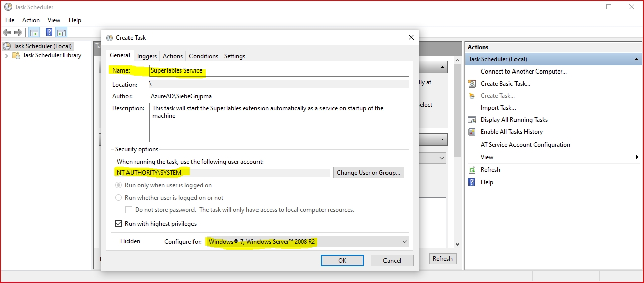
Task: Click the Show/Hide Console Tree icon
Action: 34,33
